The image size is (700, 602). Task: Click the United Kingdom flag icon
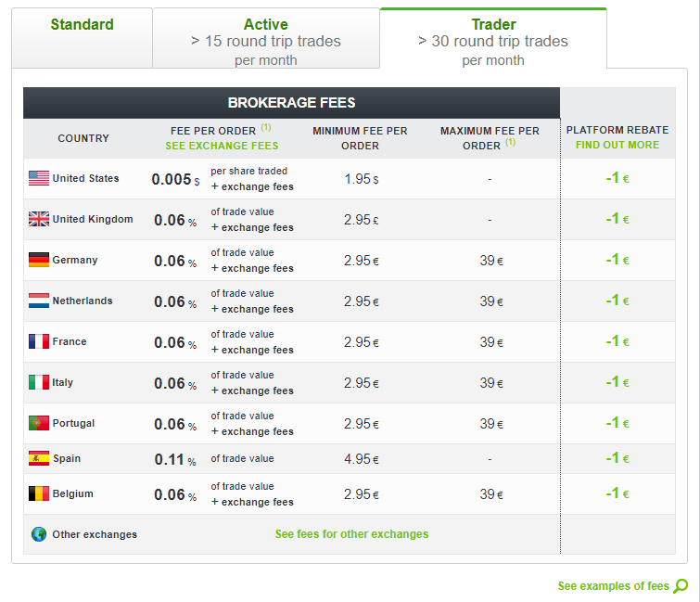coord(39,219)
